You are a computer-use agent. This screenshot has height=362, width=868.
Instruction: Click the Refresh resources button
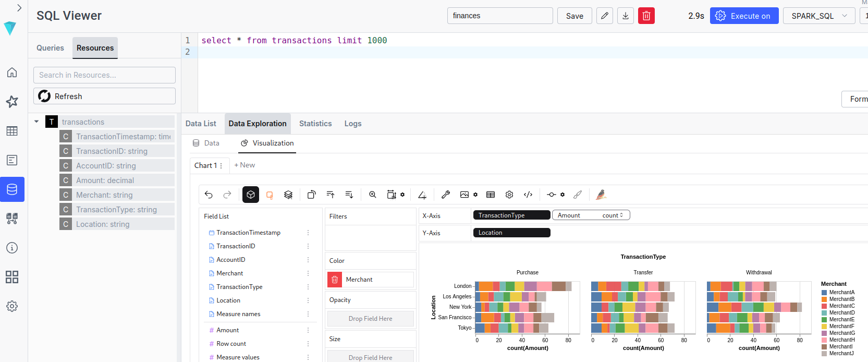(x=104, y=96)
